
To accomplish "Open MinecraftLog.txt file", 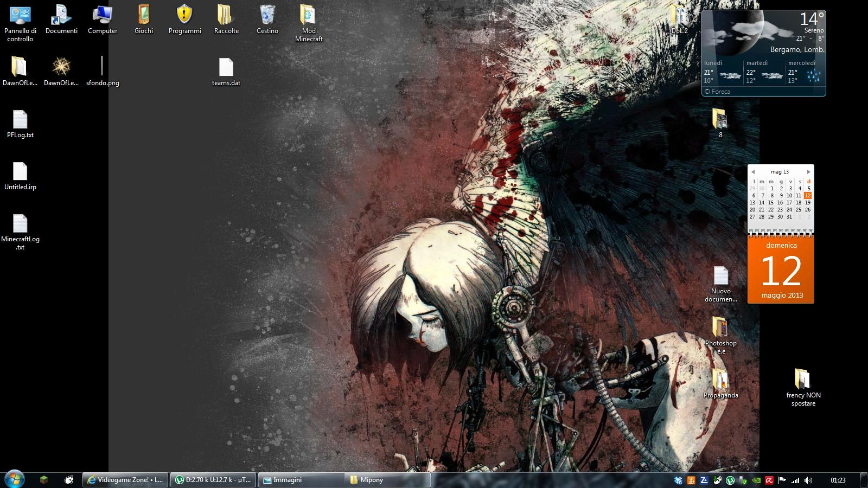I will (20, 232).
